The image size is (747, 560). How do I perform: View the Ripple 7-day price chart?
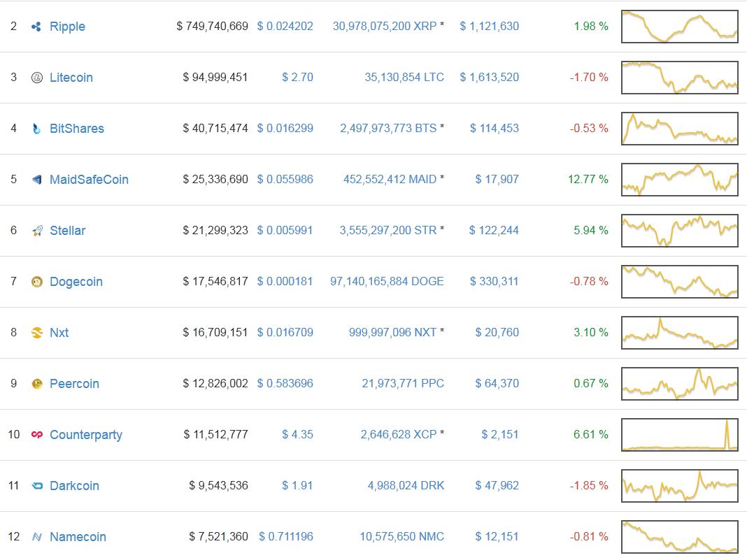pyautogui.click(x=680, y=27)
